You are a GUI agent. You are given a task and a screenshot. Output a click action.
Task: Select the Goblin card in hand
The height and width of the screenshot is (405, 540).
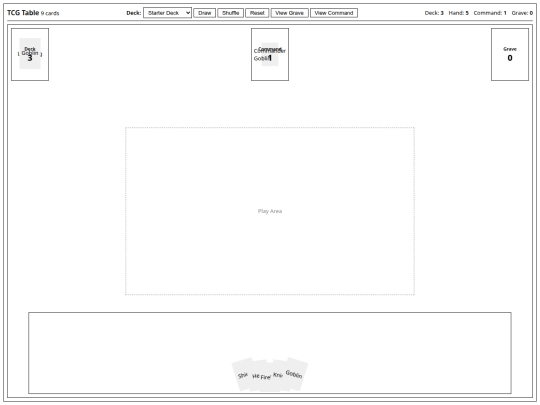[x=295, y=374]
